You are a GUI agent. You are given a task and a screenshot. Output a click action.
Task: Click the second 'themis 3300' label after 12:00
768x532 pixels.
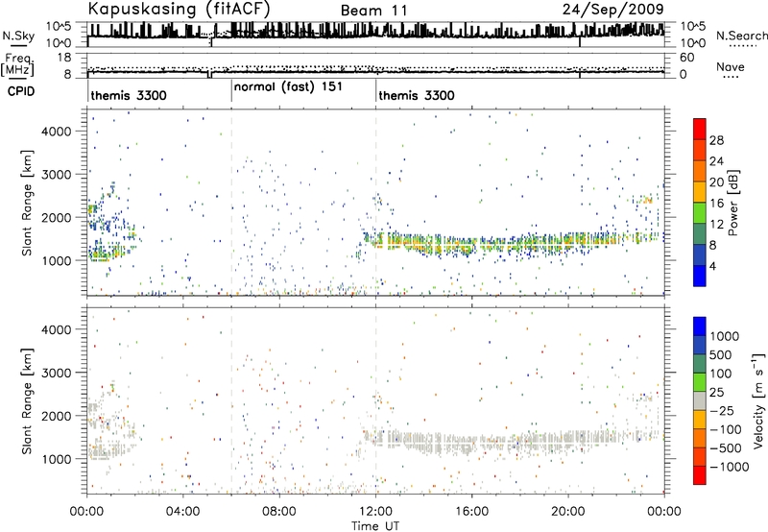(x=417, y=95)
